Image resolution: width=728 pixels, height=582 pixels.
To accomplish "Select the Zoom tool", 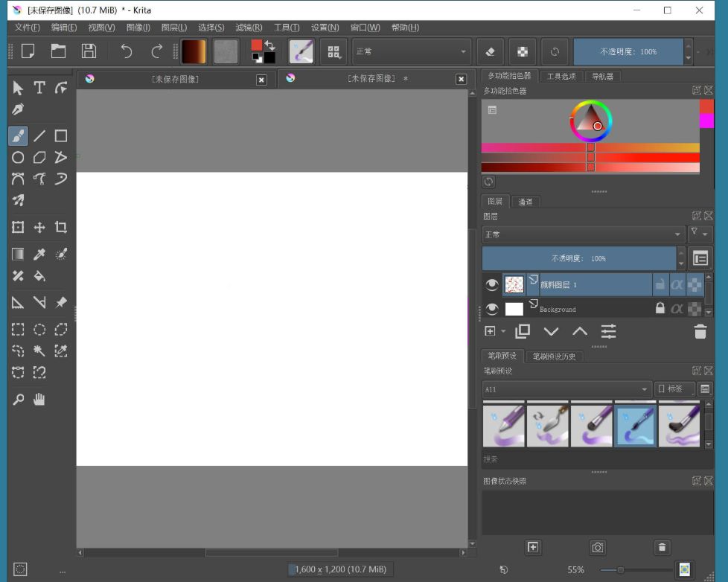I will pyautogui.click(x=17, y=399).
